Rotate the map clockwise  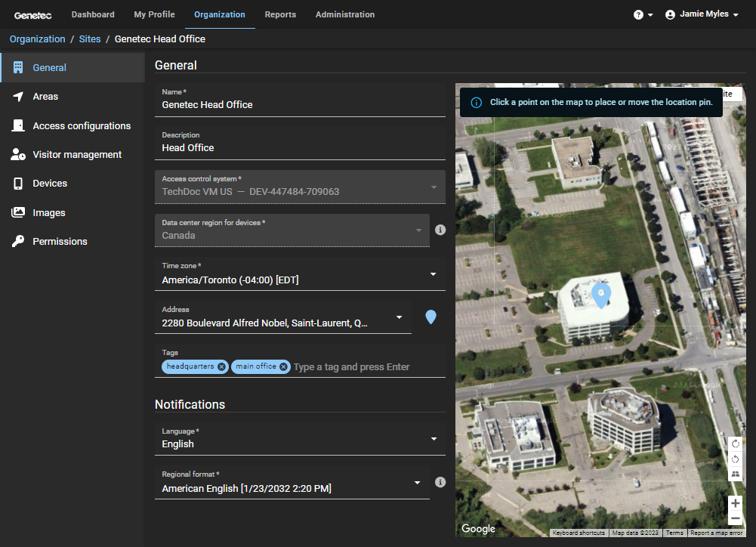(736, 444)
